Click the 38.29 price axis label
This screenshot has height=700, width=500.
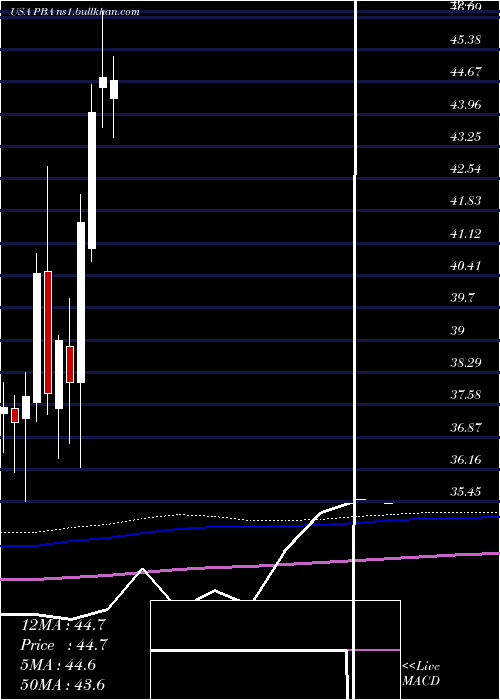(466, 362)
